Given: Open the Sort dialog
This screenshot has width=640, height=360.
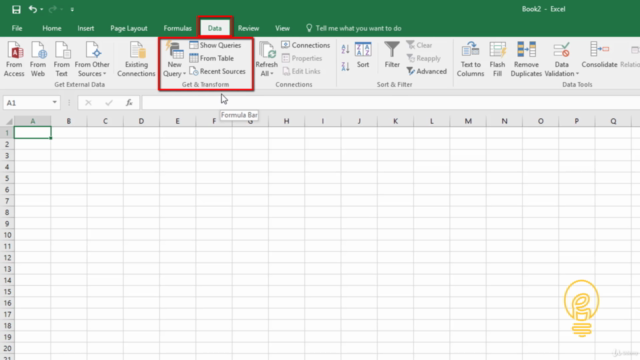Looking at the screenshot, I should click(363, 55).
